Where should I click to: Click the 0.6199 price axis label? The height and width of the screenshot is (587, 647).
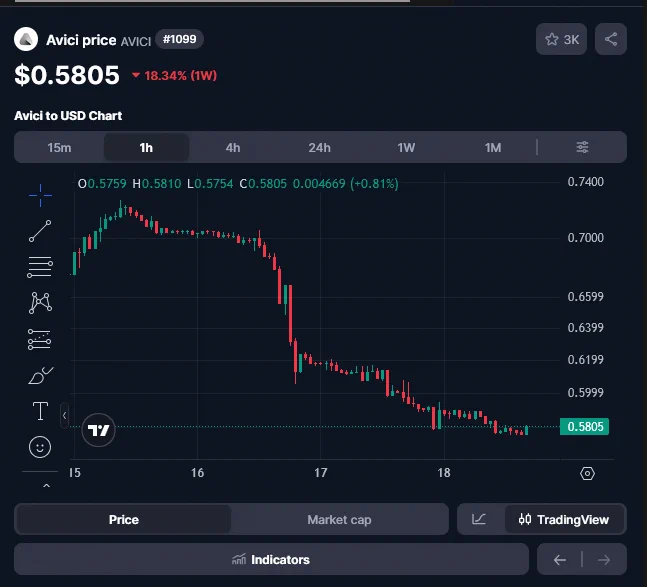(586, 359)
